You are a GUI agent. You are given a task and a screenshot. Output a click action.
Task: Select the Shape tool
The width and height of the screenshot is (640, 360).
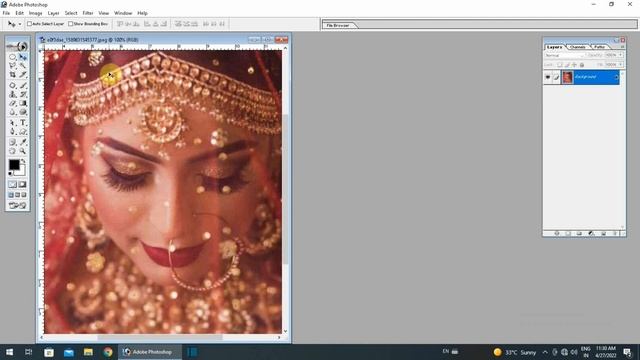pyautogui.click(x=23, y=131)
